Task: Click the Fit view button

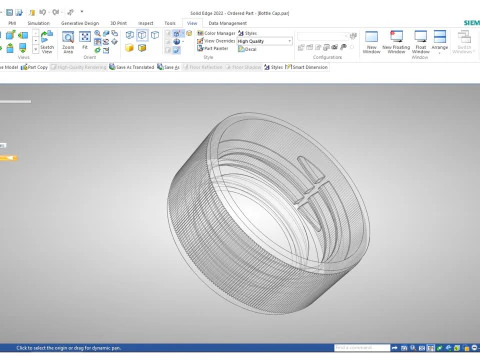Action: click(85, 41)
